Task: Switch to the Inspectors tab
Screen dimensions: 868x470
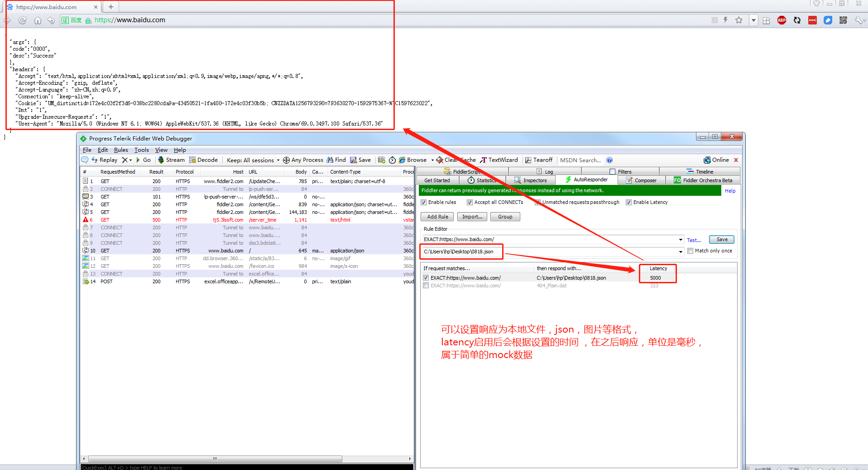Action: pos(530,180)
